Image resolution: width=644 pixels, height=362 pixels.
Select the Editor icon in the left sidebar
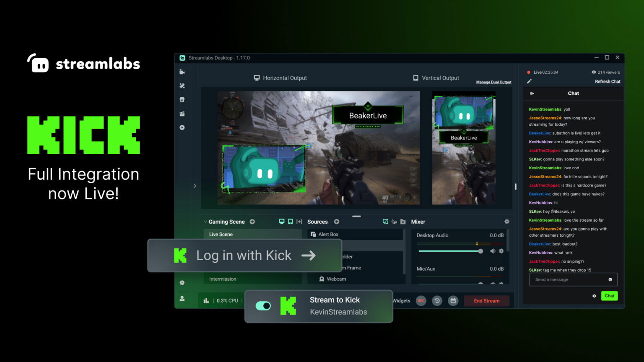(x=182, y=72)
